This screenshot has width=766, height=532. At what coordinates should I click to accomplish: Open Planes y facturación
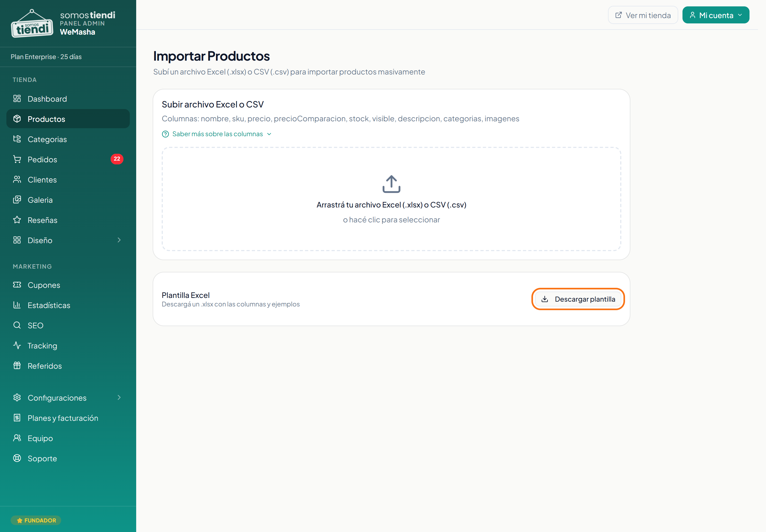click(x=68, y=418)
